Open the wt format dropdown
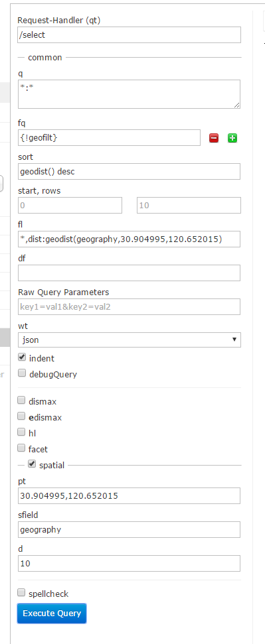Image resolution: width=265 pixels, height=644 pixels. (130, 340)
